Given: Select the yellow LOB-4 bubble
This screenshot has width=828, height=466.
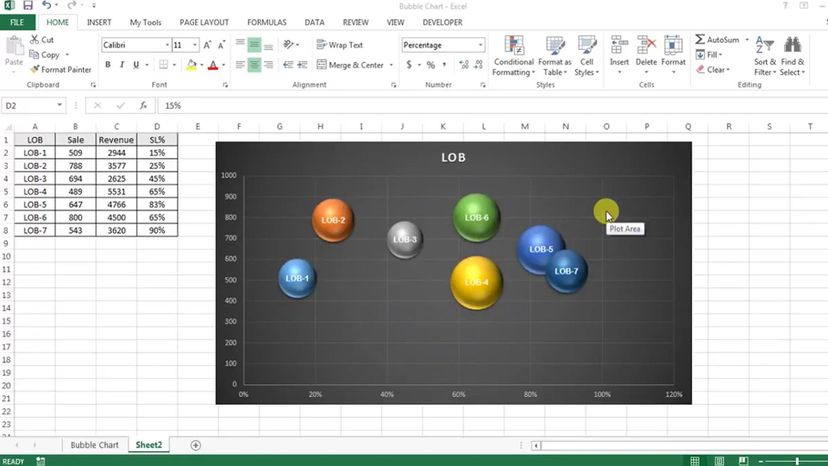Looking at the screenshot, I should (476, 283).
